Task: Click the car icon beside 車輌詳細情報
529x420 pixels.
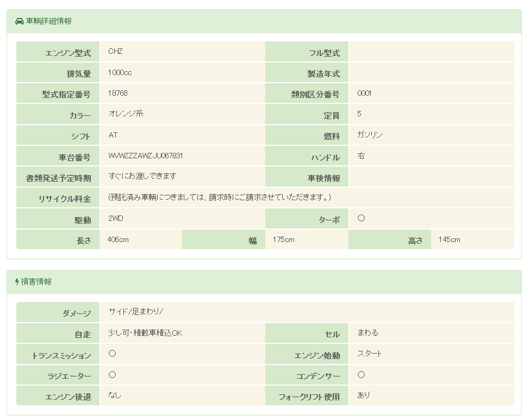Action: (20, 21)
